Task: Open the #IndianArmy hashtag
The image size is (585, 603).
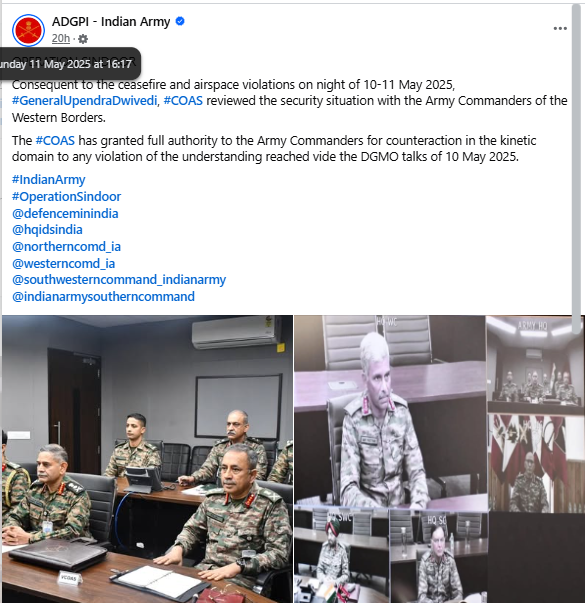Action: coord(48,180)
